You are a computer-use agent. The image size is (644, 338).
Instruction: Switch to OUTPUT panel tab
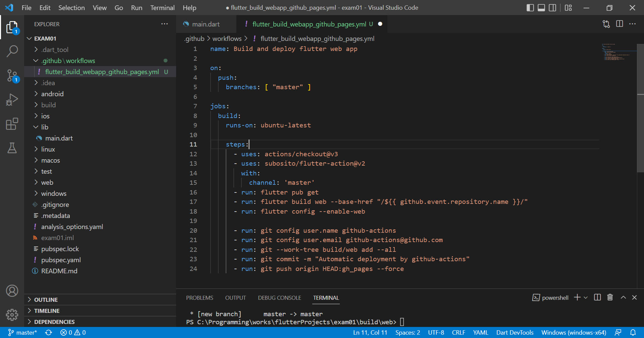coord(235,298)
